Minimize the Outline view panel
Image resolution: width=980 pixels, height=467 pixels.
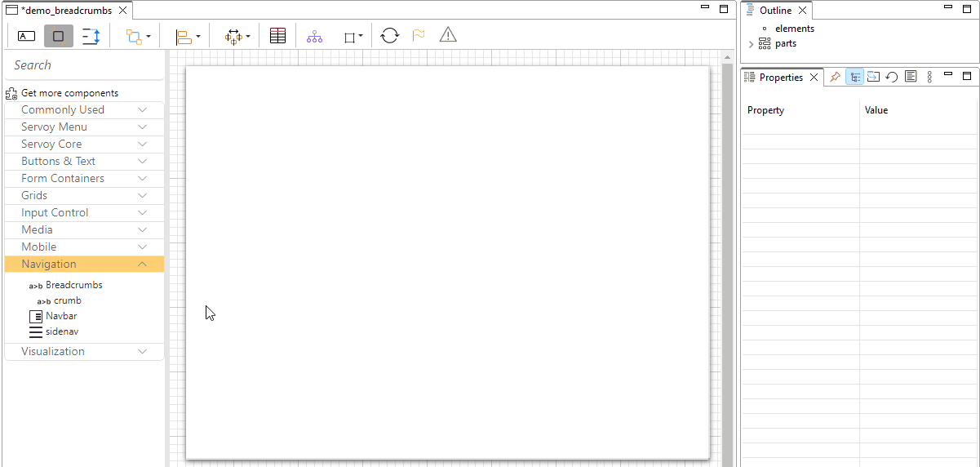[x=948, y=7]
